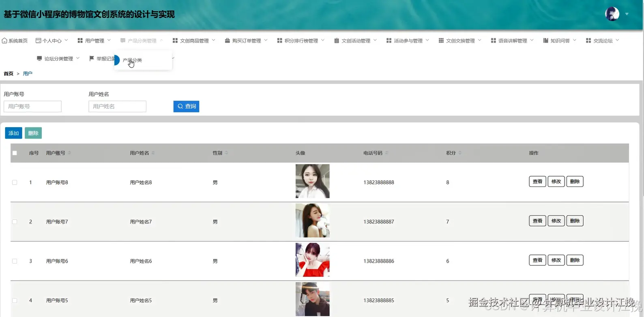Click 删除 for 用户账号6
This screenshot has height=317, width=644.
(575, 260)
